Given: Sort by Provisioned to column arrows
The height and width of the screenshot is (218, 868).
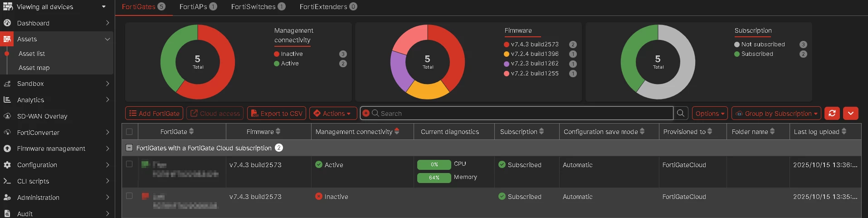Looking at the screenshot, I should tap(710, 131).
